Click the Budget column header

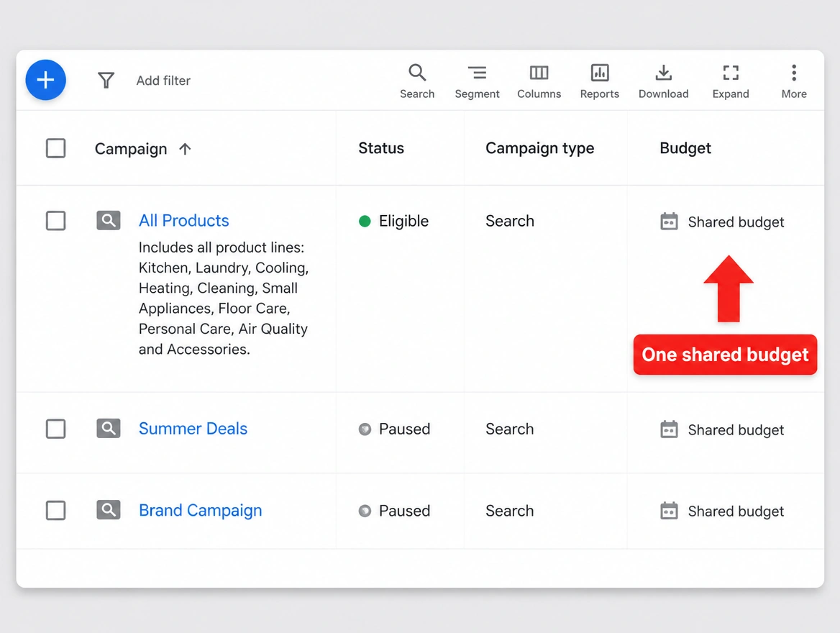685,148
